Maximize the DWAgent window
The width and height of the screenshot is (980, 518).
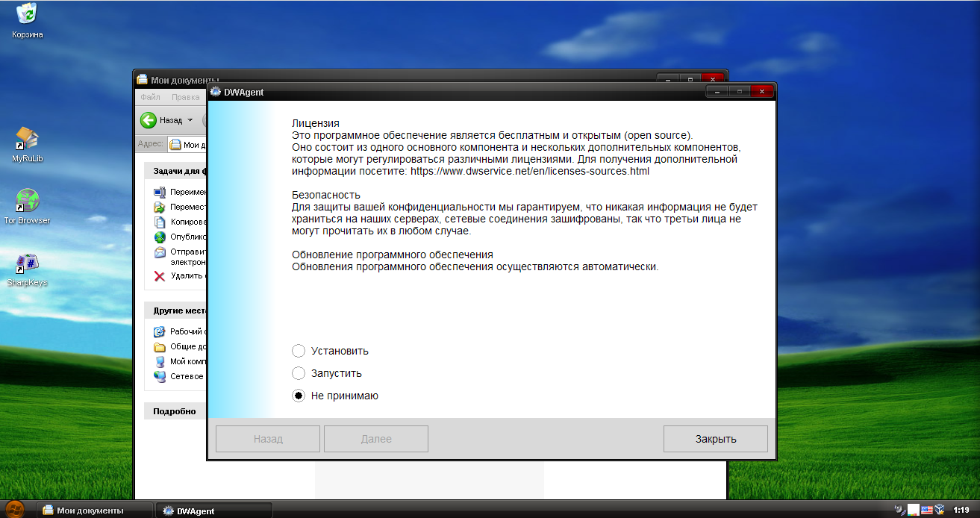click(739, 92)
